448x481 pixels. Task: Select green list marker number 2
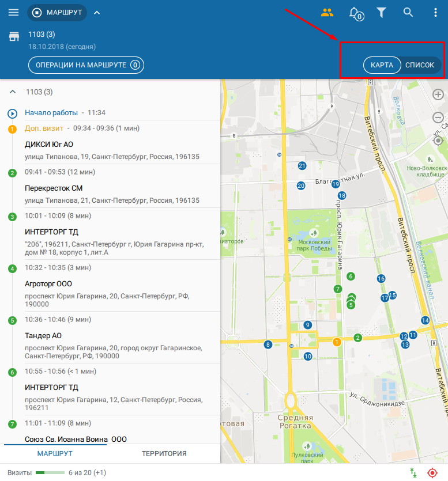pyautogui.click(x=12, y=173)
